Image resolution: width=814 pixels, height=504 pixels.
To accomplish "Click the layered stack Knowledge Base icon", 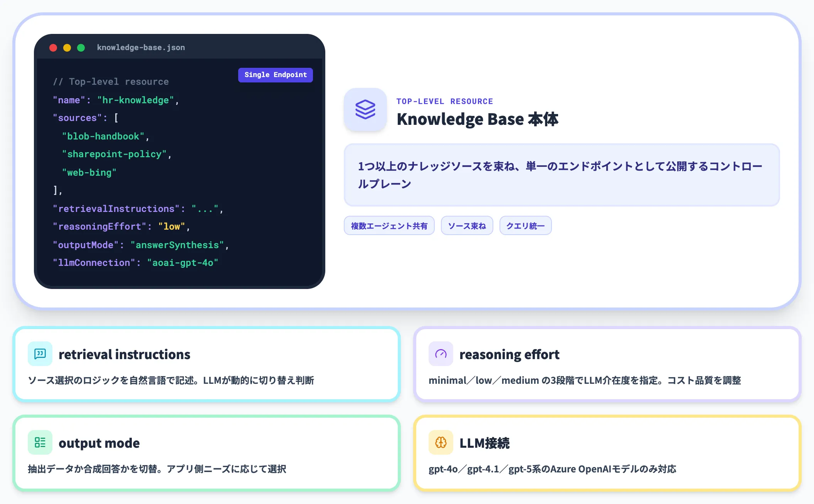I will 365,110.
